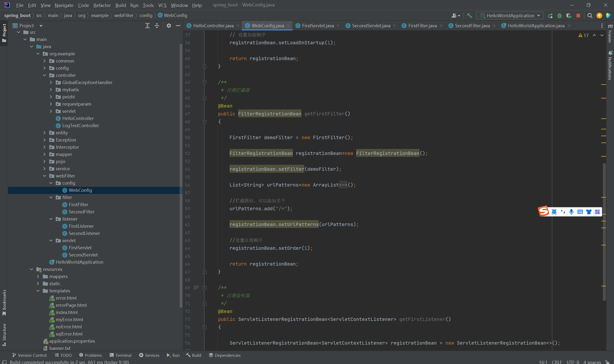The image size is (614, 364).
Task: Click the Build Project hammer icon
Action: pyautogui.click(x=469, y=16)
